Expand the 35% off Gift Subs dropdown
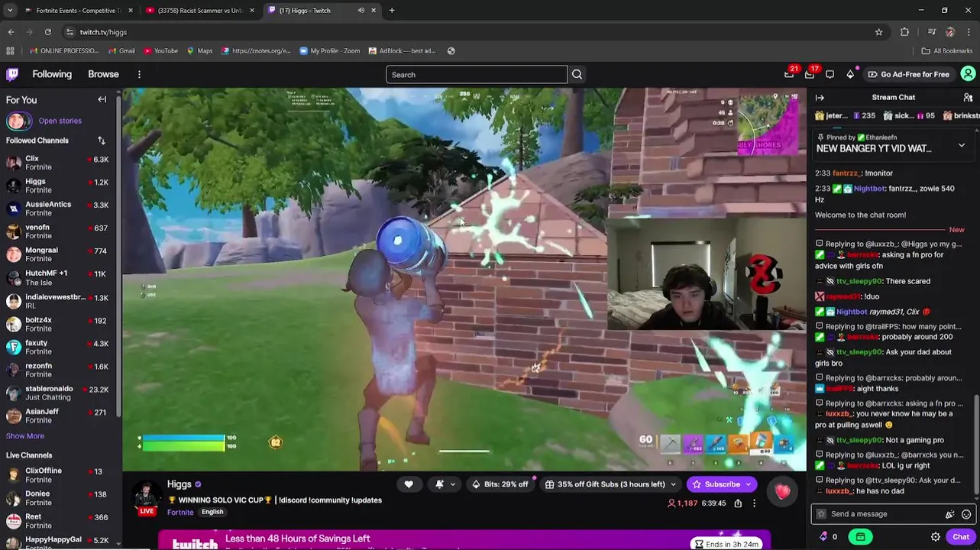 pyautogui.click(x=672, y=484)
